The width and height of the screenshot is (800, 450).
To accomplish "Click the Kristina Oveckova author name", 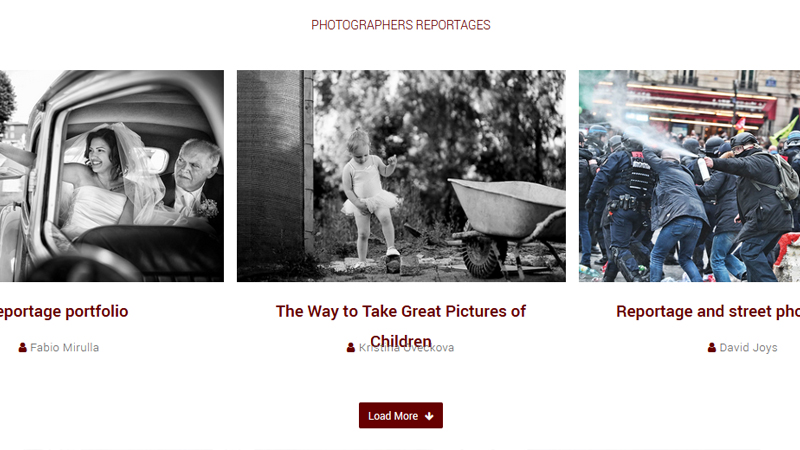I will click(406, 347).
